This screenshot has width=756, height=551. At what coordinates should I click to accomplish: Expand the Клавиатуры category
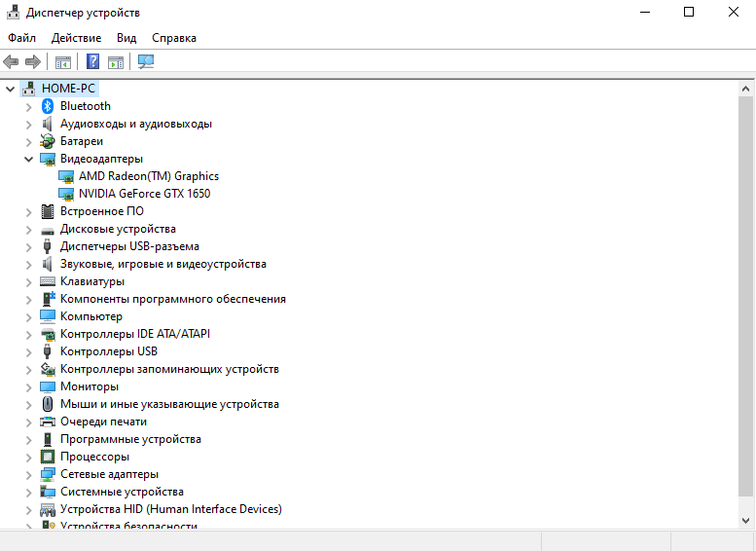tap(29, 282)
